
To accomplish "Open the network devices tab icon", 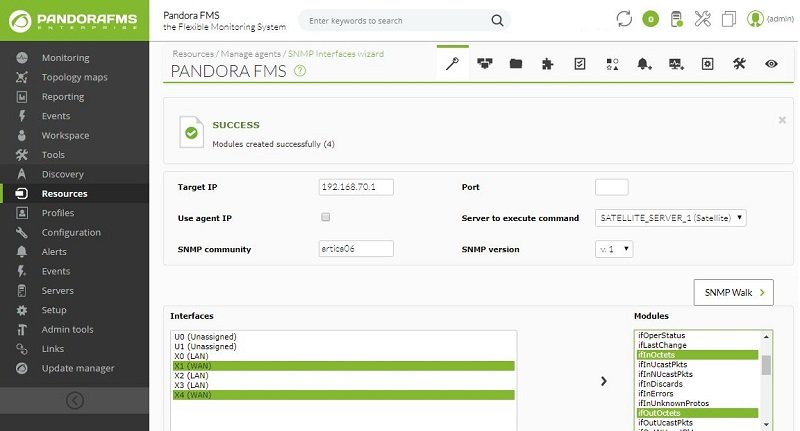I will (x=484, y=64).
